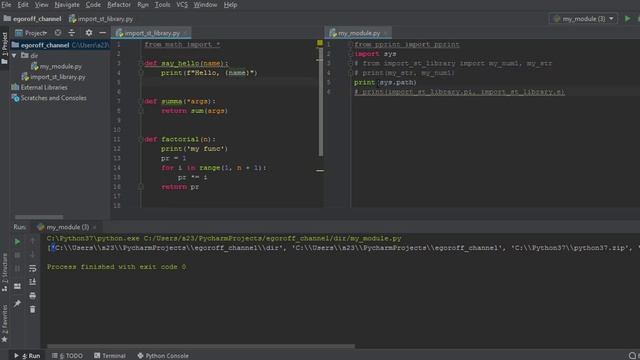Click the pause output icon in Run panel
This screenshot has width=640, height=360.
click(x=17, y=269)
